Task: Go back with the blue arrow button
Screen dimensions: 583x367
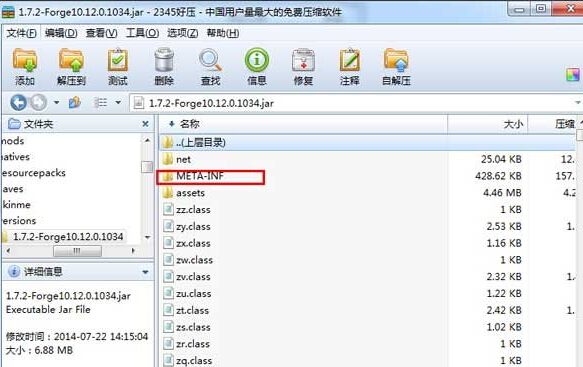Action: 18,102
